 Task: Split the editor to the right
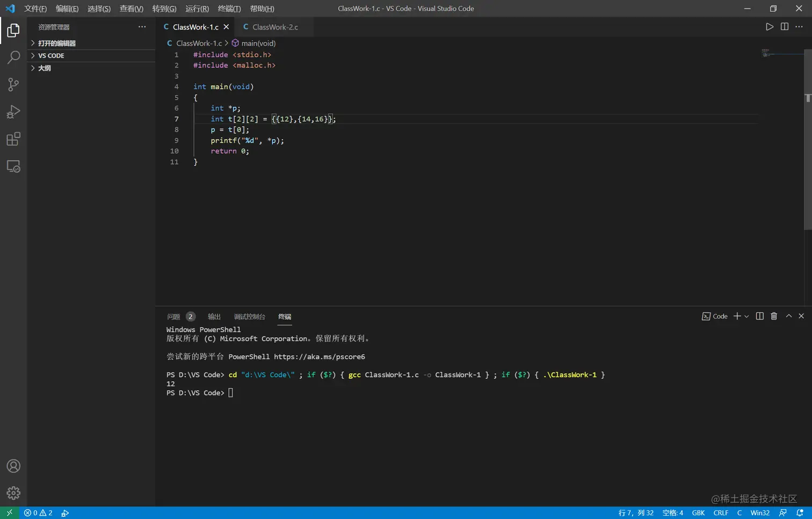coord(785,27)
